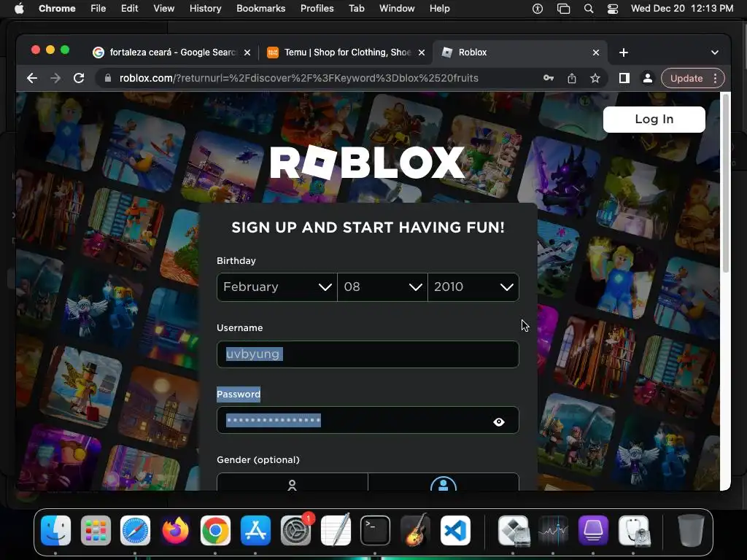Click the Log In button

pos(654,119)
